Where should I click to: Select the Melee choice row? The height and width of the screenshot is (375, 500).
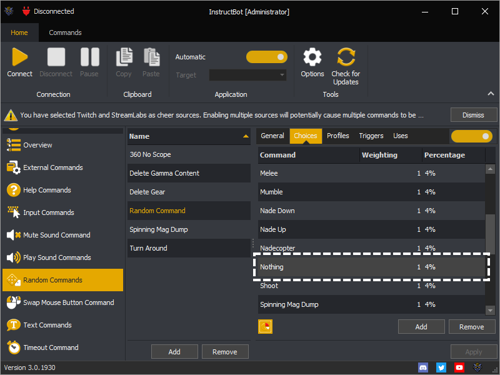click(x=371, y=173)
